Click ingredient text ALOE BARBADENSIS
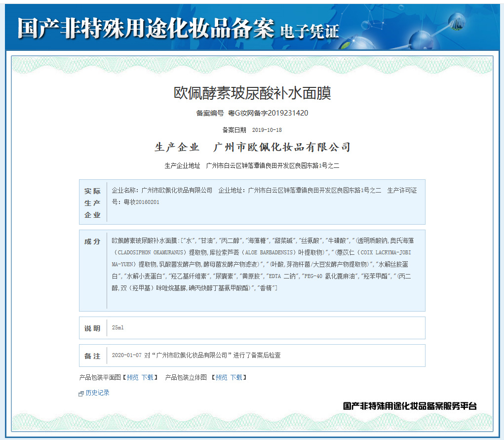 click(x=270, y=252)
